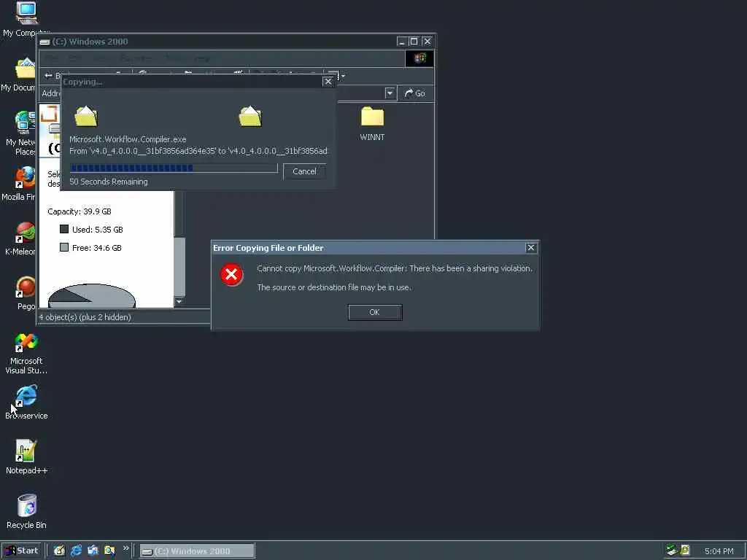Open the Browservice desktop shortcut
Image resolution: width=747 pixels, height=560 pixels.
tap(26, 402)
